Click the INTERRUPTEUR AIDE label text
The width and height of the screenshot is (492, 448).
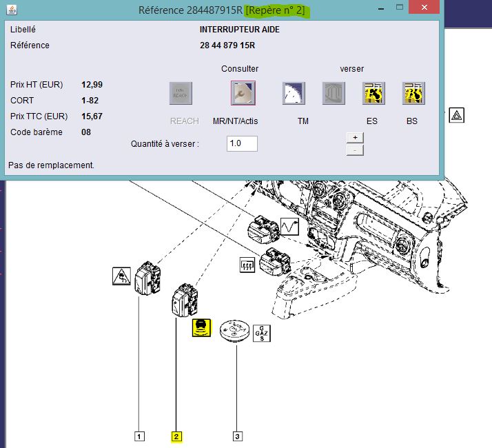[x=240, y=30]
